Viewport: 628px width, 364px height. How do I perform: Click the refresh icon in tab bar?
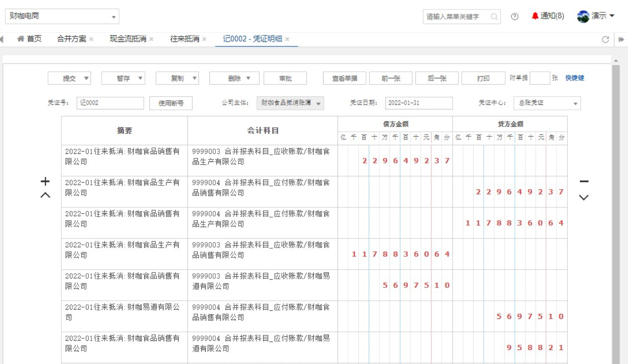pos(605,39)
